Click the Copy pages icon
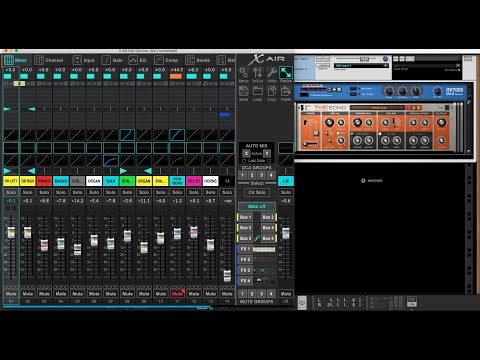The height and width of the screenshot is (360, 480). click(x=272, y=91)
